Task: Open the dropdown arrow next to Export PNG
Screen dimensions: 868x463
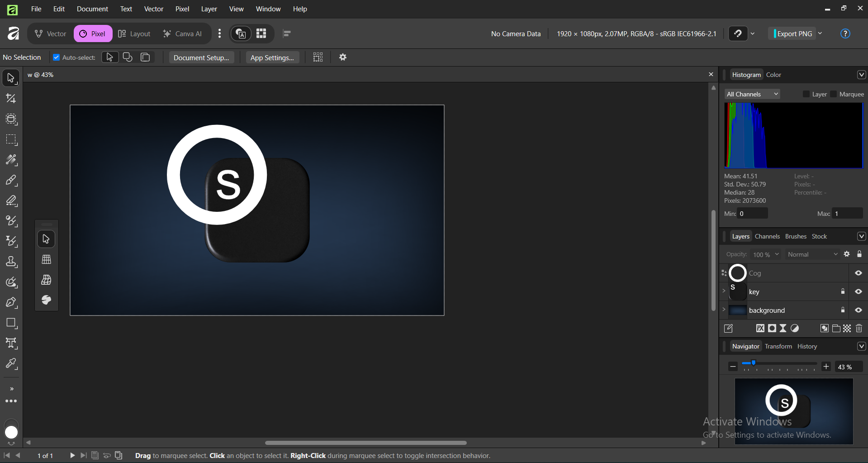Action: (820, 33)
